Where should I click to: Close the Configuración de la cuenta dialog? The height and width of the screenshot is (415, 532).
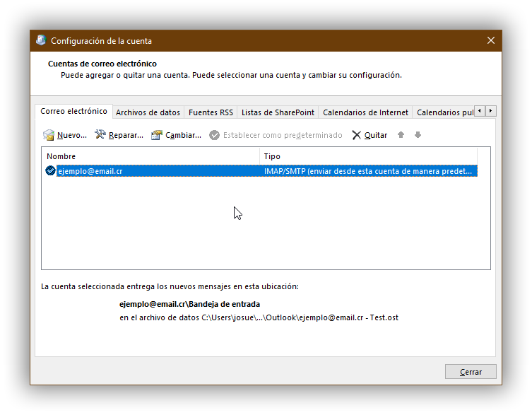click(x=490, y=40)
